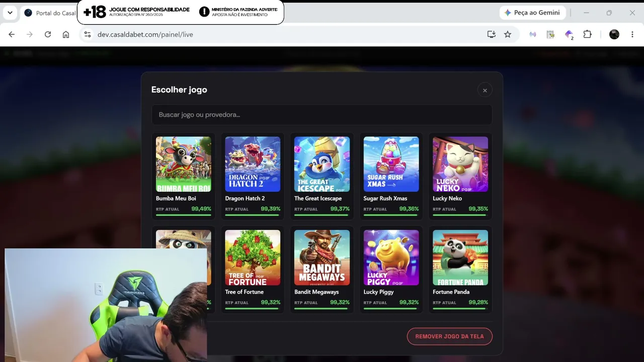Click the Buscar jogo ou provedora search field
This screenshot has height=362, width=644.
321,115
